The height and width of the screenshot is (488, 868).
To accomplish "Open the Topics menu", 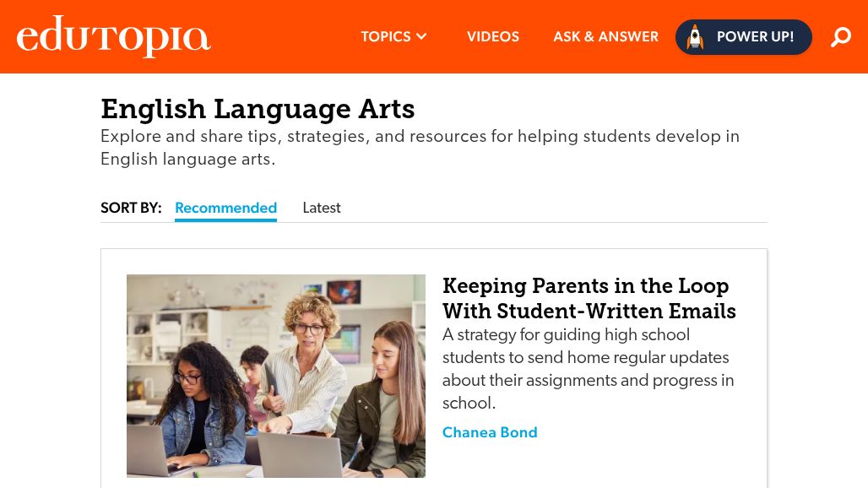I will (386, 37).
